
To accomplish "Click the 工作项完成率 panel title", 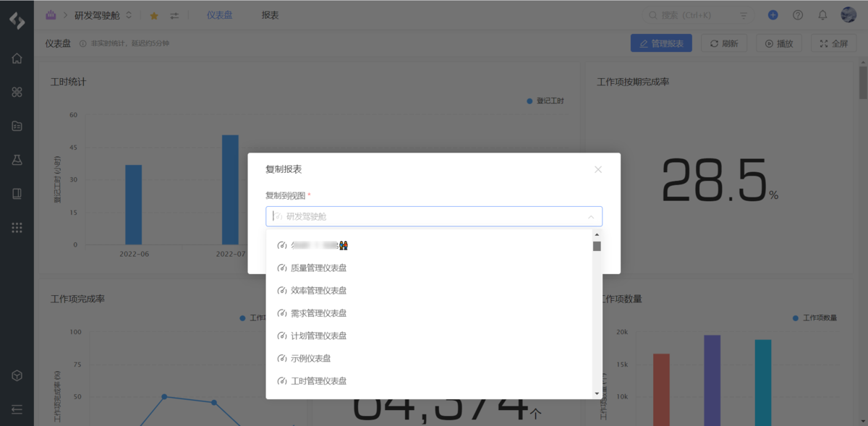I will pos(77,299).
